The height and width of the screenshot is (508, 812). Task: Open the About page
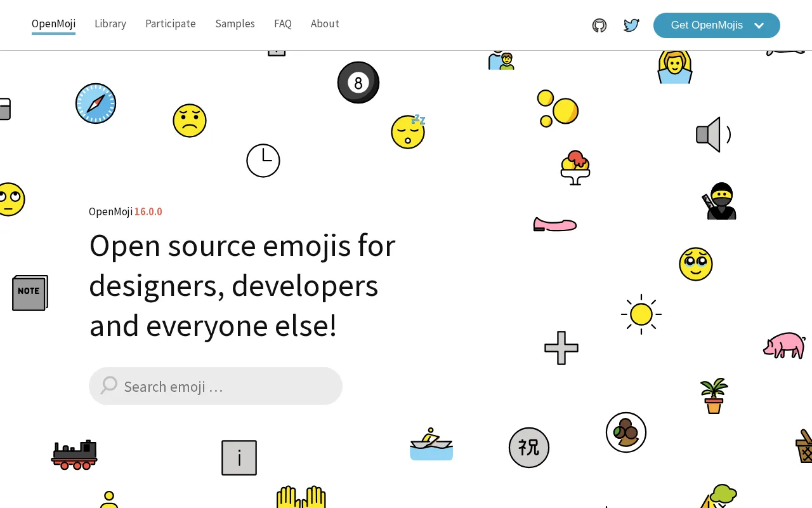click(325, 24)
